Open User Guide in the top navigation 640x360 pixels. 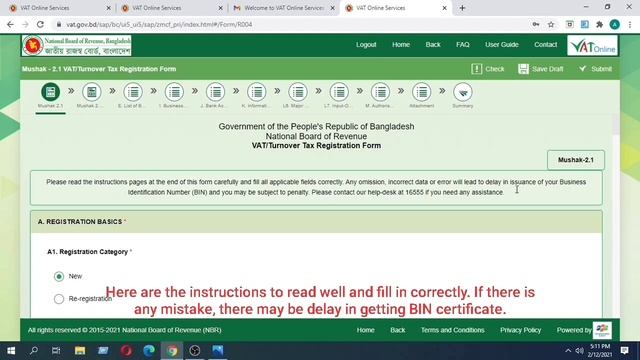point(502,44)
